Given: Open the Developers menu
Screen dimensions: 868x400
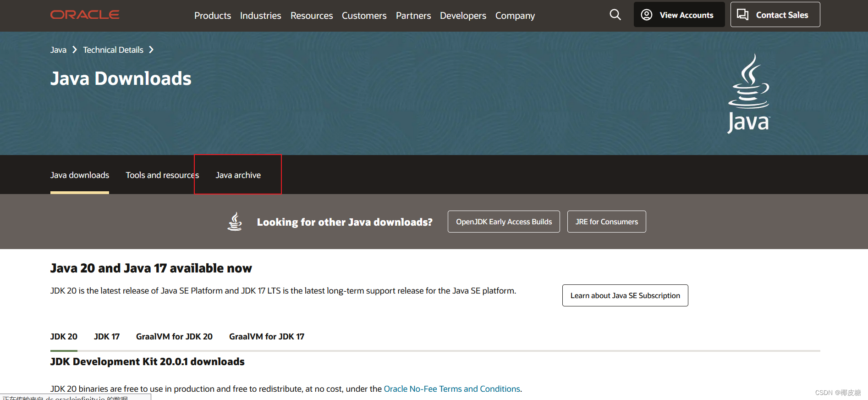Looking at the screenshot, I should [463, 16].
